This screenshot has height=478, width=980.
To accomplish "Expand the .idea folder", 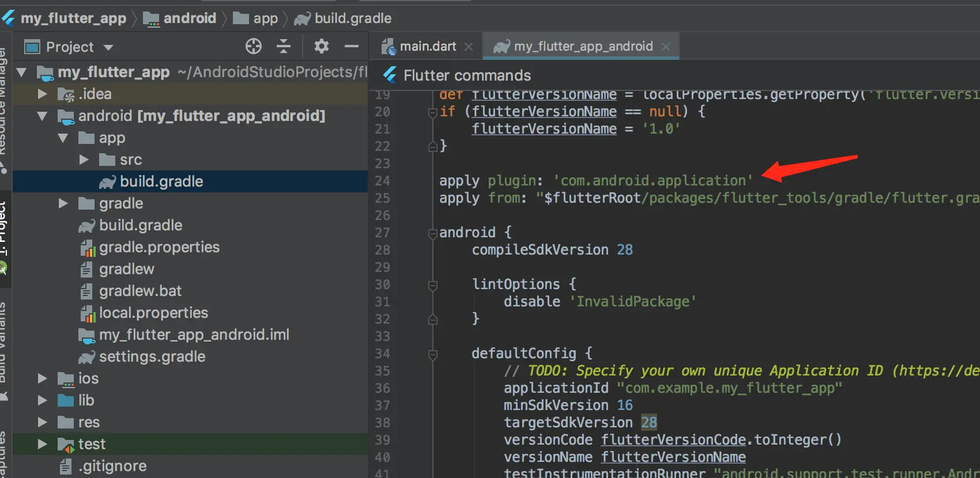I will coord(42,94).
